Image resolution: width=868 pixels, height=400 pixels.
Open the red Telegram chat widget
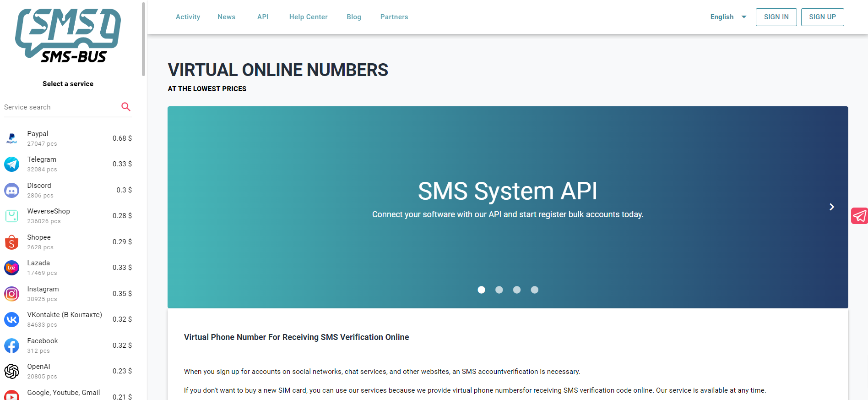859,216
